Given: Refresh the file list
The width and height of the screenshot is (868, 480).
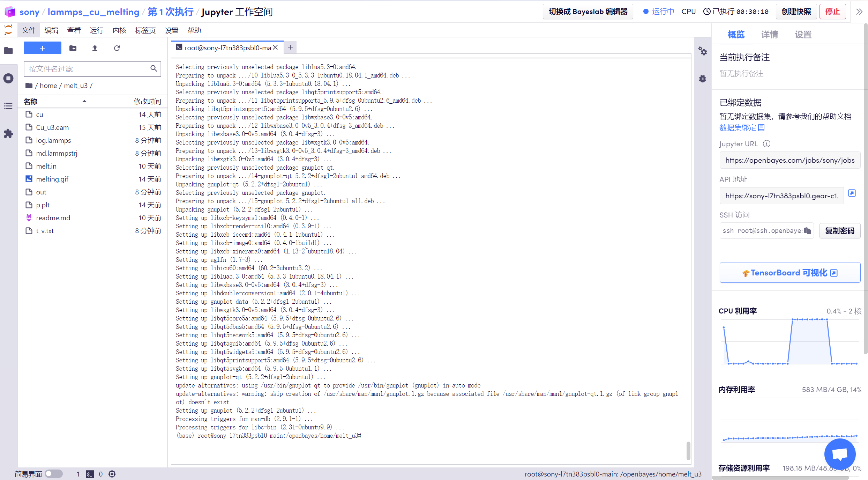Looking at the screenshot, I should point(117,48).
